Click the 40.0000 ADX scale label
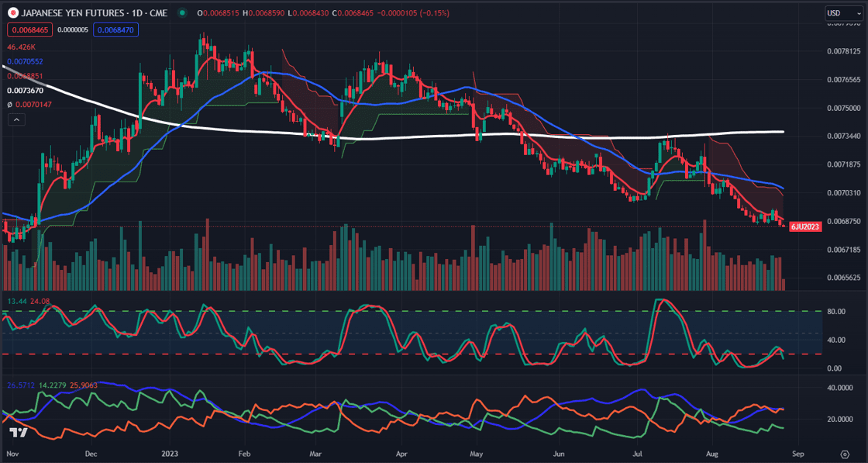The width and height of the screenshot is (868, 463). (x=840, y=388)
